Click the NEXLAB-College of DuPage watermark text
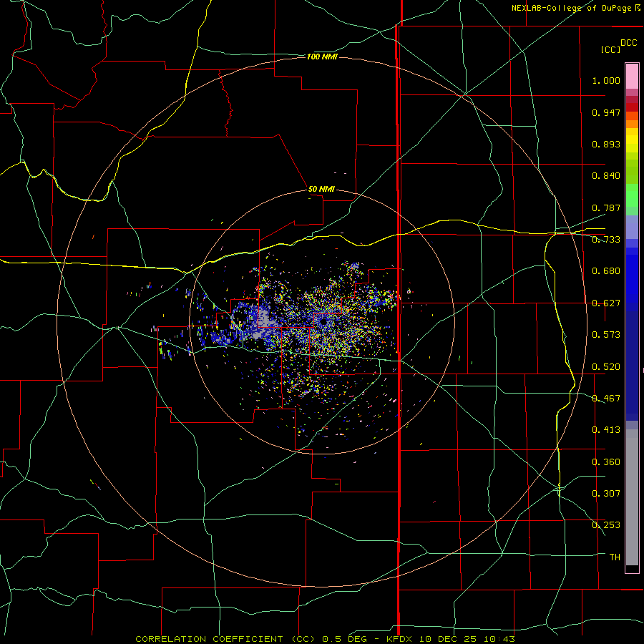The width and height of the screenshot is (644, 644). pos(575,8)
